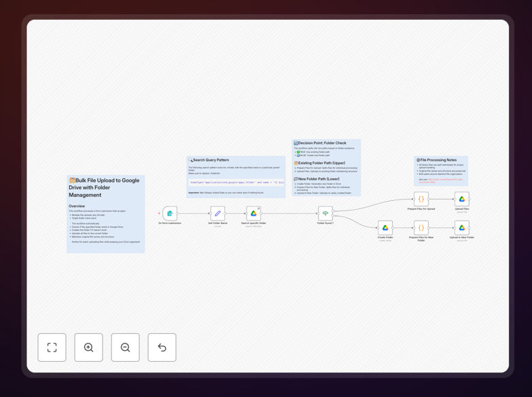Click the On form submission label
Viewport: 532px width, 397px height.
click(170, 223)
